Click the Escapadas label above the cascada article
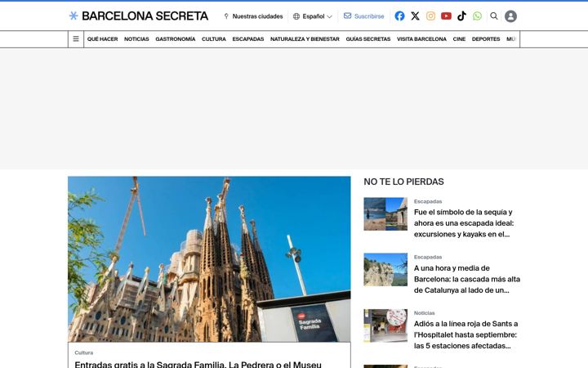Viewport: 588px width, 368px height. [428, 257]
